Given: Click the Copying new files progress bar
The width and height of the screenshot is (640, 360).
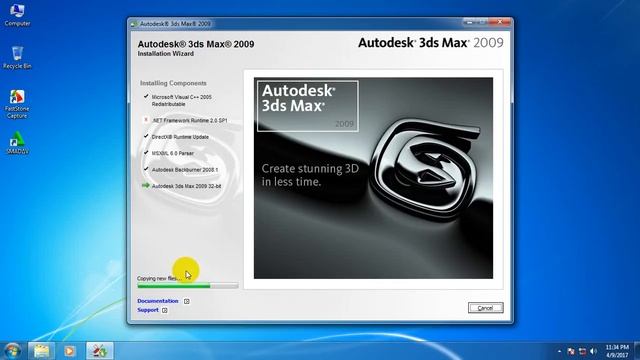Looking at the screenshot, I should [x=188, y=286].
